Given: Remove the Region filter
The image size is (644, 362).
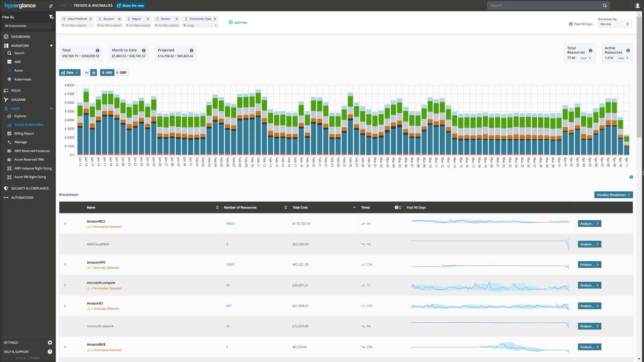Looking at the screenshot, I should click(x=148, y=19).
